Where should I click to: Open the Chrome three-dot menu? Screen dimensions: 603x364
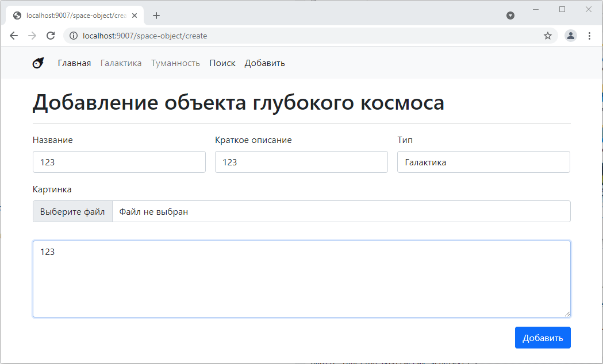click(589, 36)
